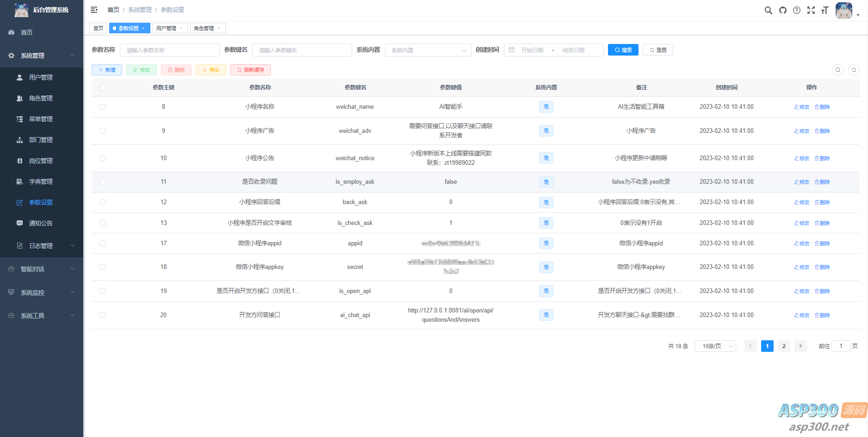The width and height of the screenshot is (868, 437).
Task: Focus the 前往 page jump input
Action: (x=841, y=346)
